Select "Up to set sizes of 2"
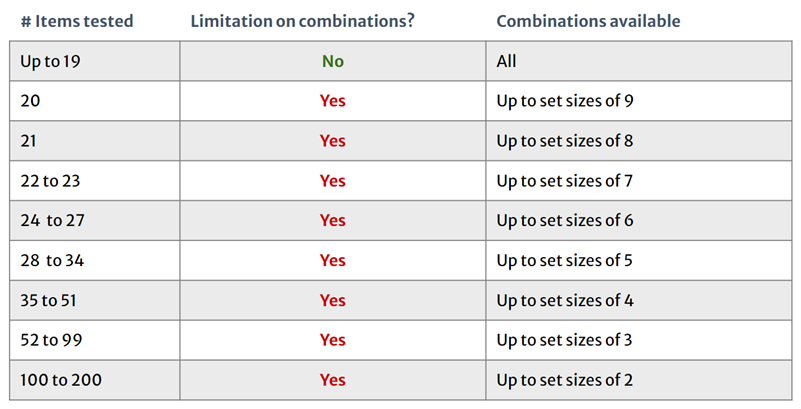The width and height of the screenshot is (801, 409). click(564, 380)
